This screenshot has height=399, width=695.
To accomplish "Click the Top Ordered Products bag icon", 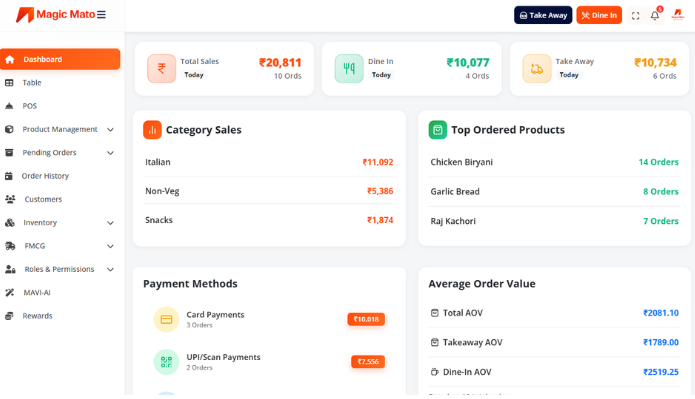I will pos(437,130).
